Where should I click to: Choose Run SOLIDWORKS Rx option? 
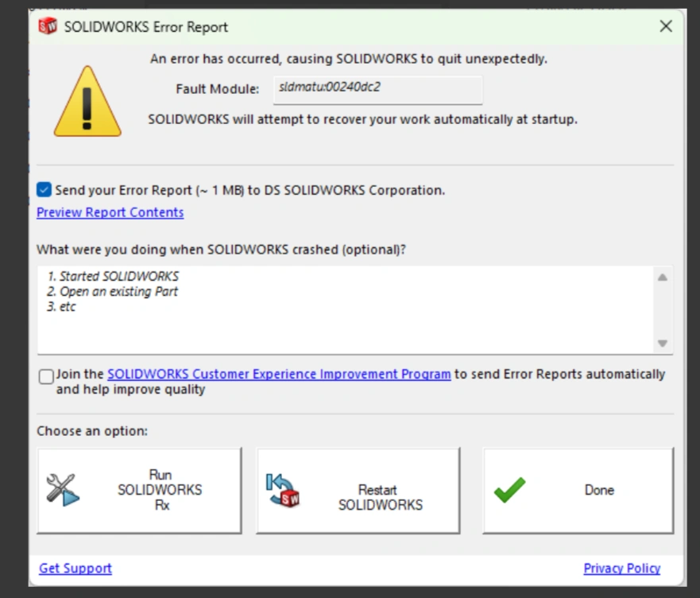click(139, 491)
